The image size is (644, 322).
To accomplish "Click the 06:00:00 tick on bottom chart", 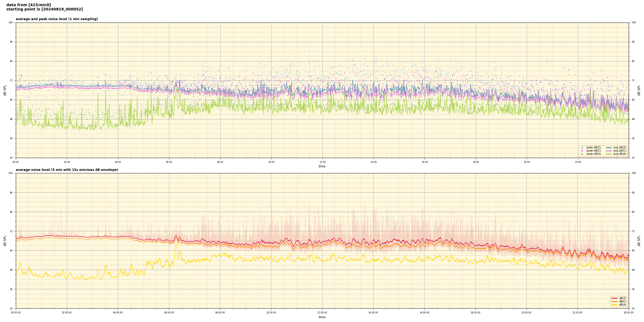I will point(169,313).
